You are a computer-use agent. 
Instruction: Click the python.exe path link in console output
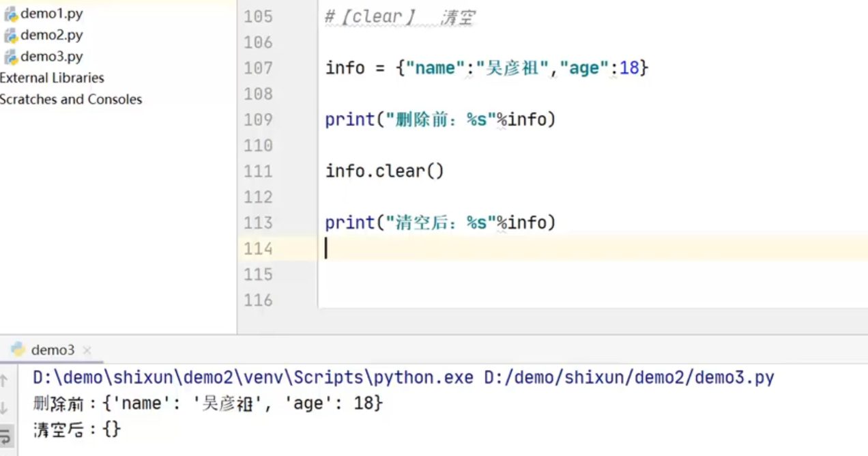click(x=252, y=377)
